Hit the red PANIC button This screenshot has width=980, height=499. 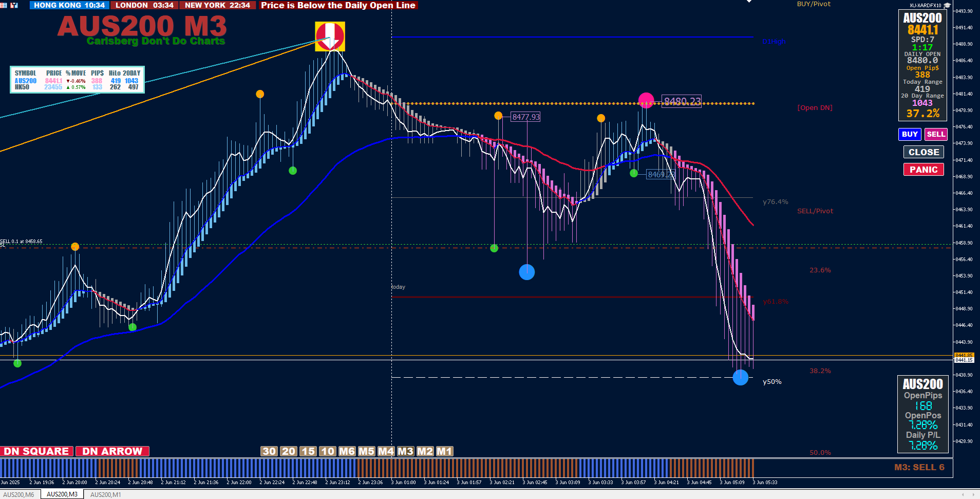[x=924, y=170]
